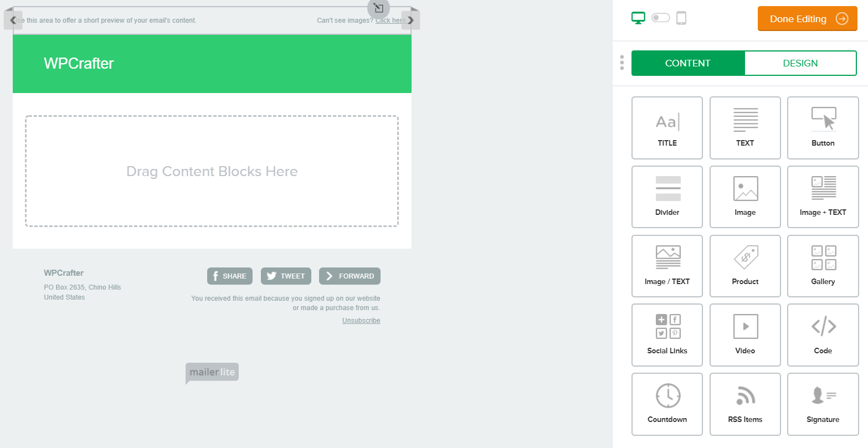Select the WPCrafter header title
This screenshot has height=448, width=868.
point(79,64)
